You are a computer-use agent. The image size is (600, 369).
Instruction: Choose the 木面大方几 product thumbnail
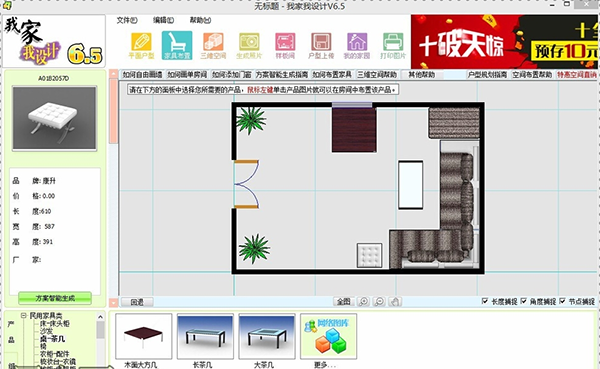click(143, 336)
